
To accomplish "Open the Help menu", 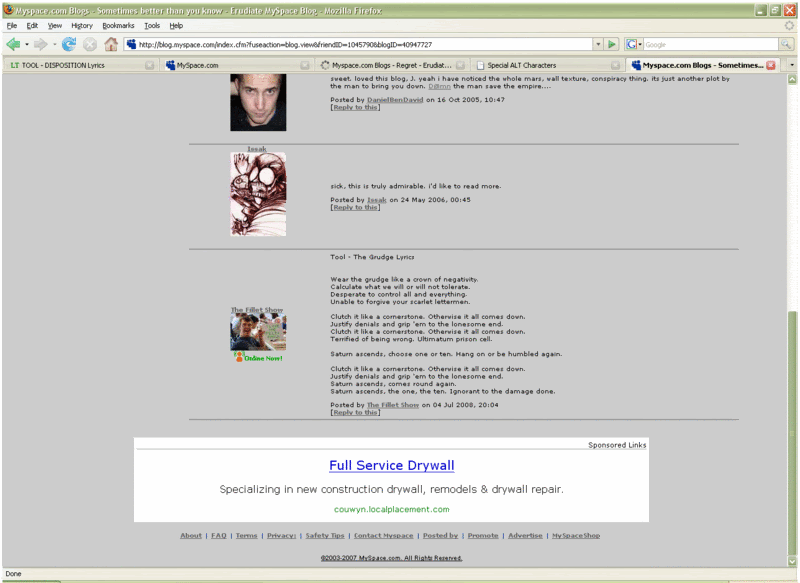I will tap(176, 26).
